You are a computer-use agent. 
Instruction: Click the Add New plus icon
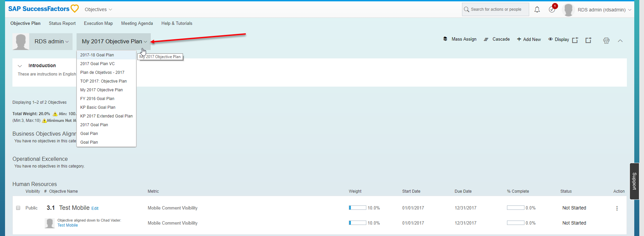click(x=519, y=39)
